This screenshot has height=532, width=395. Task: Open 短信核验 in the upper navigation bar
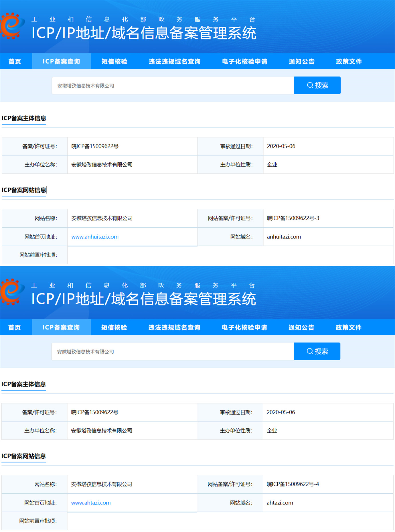(x=114, y=62)
